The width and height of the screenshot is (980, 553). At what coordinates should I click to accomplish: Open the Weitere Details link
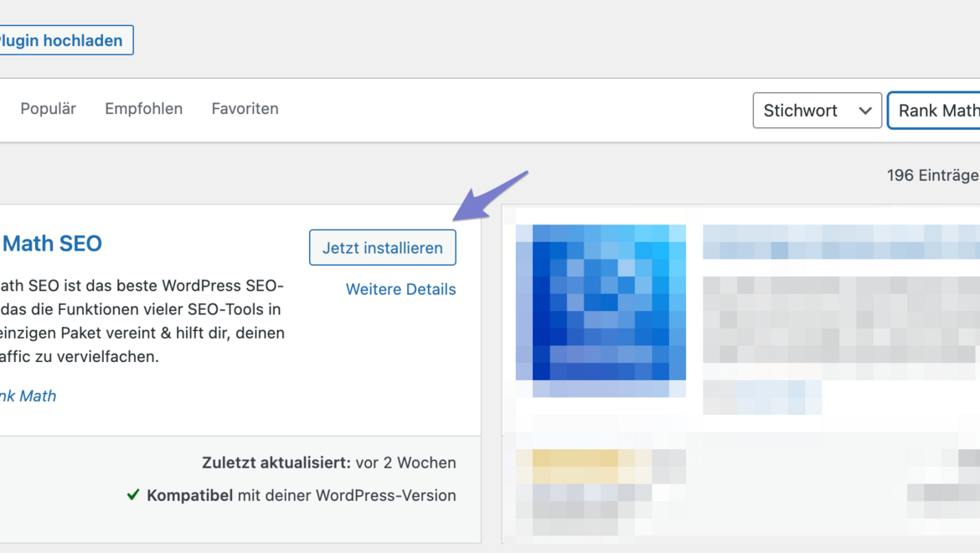pyautogui.click(x=400, y=289)
